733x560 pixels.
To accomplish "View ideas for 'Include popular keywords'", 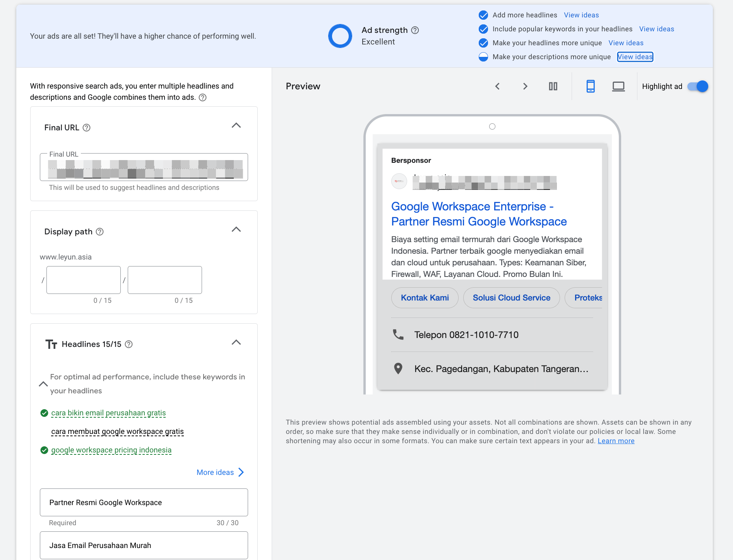I will click(656, 29).
